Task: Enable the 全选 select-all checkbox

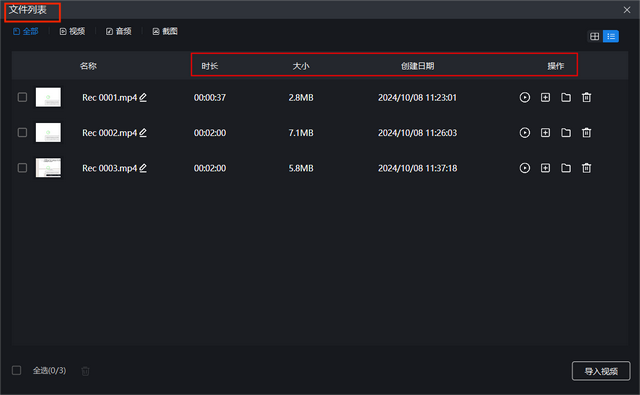Action: [16, 370]
